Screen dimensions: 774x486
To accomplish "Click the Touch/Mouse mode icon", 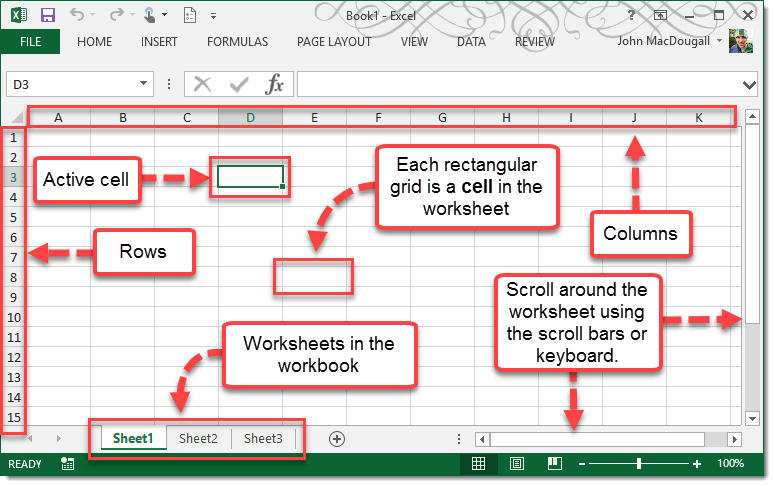I will [x=150, y=15].
